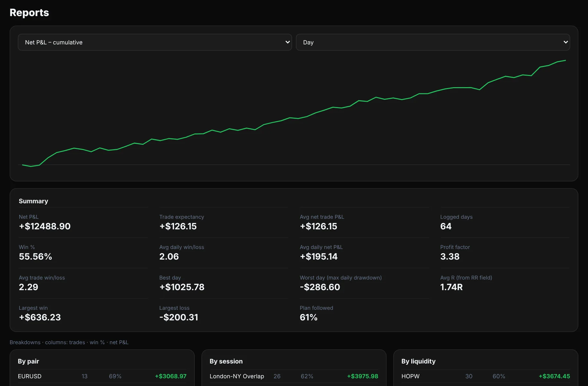Click London-NY Overlap net P&L +$3975.98

pyautogui.click(x=362, y=376)
